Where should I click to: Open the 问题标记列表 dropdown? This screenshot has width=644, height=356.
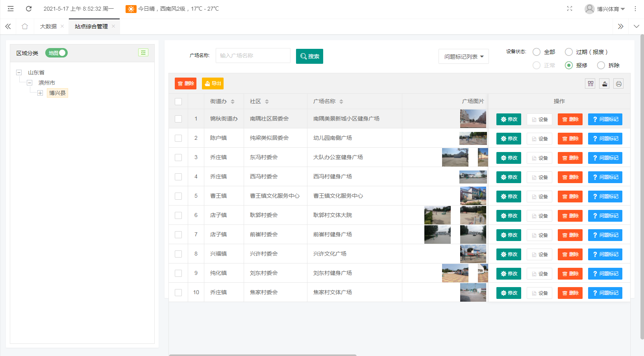point(463,57)
